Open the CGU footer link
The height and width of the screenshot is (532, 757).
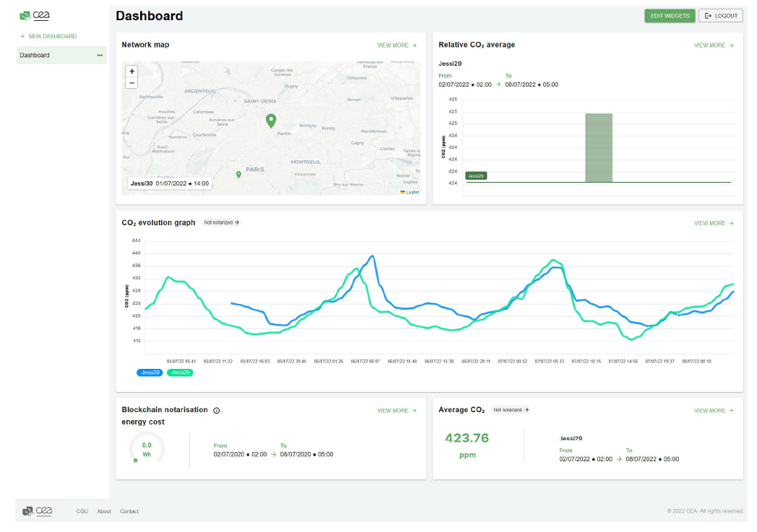point(82,511)
